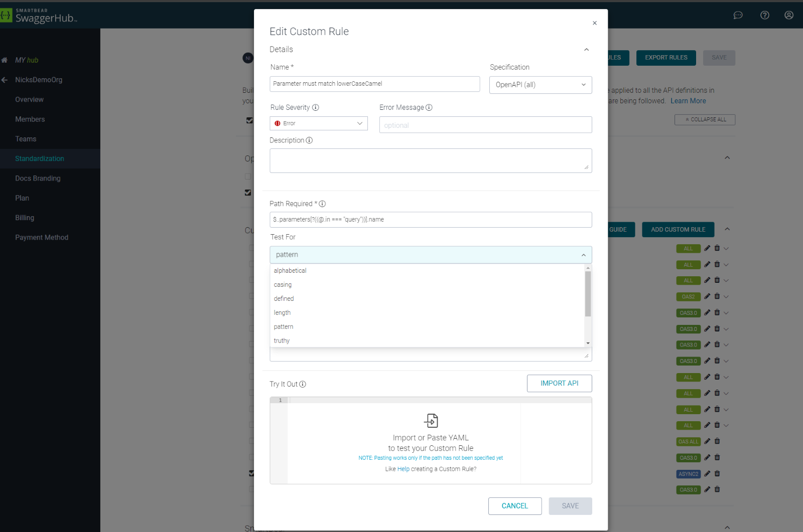803x532 pixels.
Task: Click the IMPORT API button
Action: click(559, 383)
